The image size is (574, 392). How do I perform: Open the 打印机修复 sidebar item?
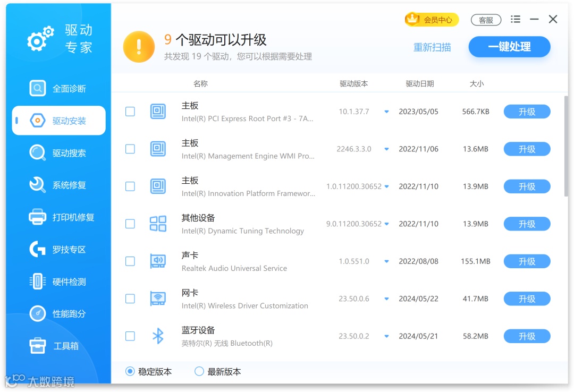coord(58,217)
